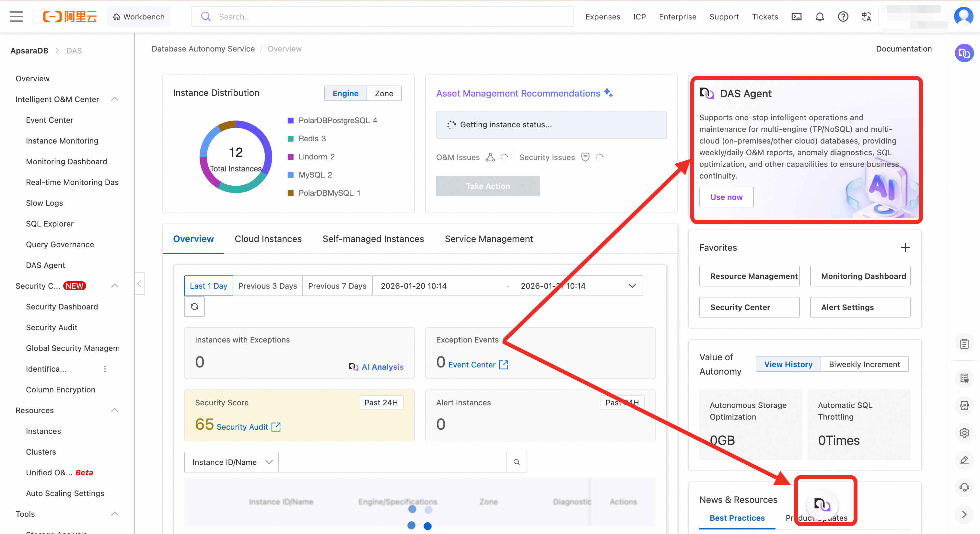Add a favorite with plus icon
980x534 pixels.
click(x=905, y=248)
